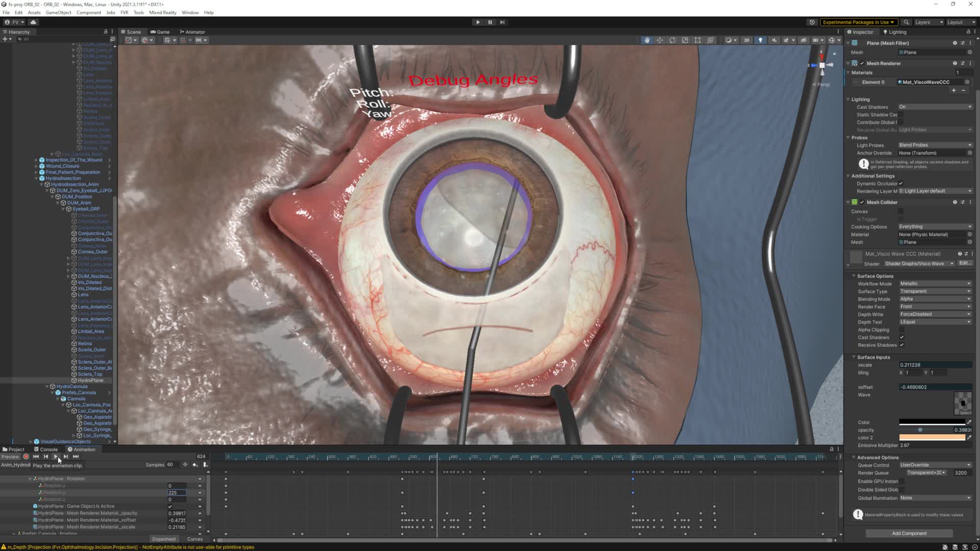Open the Surface Type dropdown

935,291
